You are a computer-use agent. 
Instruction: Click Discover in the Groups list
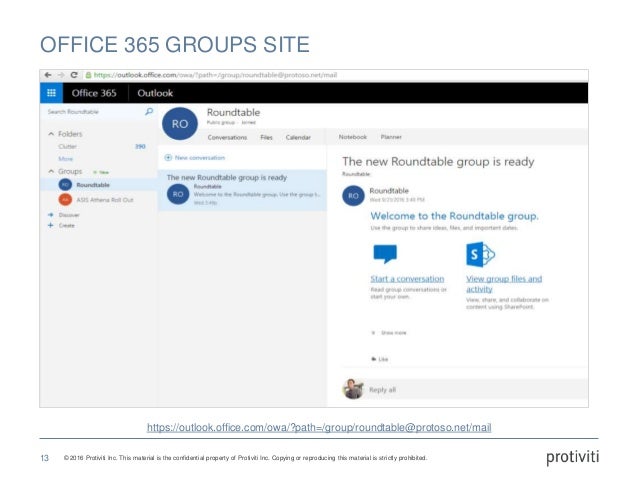[69, 214]
